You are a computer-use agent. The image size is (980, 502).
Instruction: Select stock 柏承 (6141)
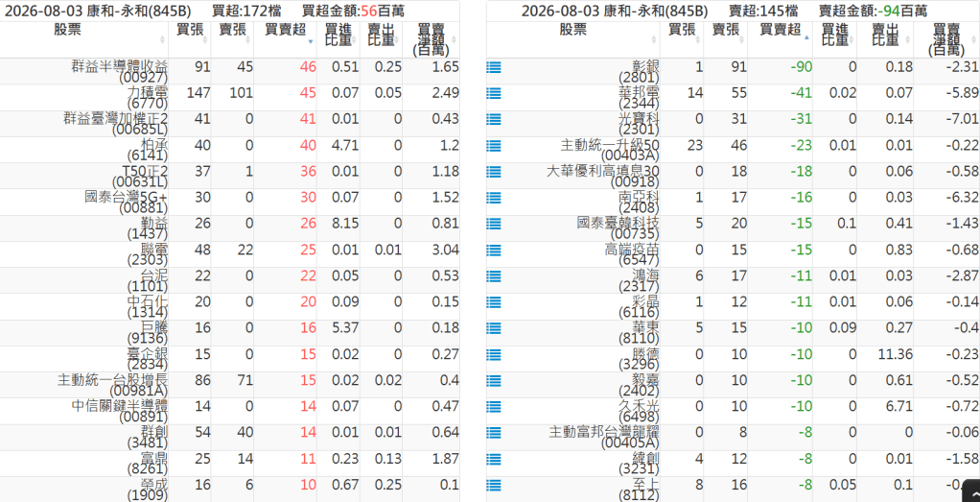(x=148, y=151)
